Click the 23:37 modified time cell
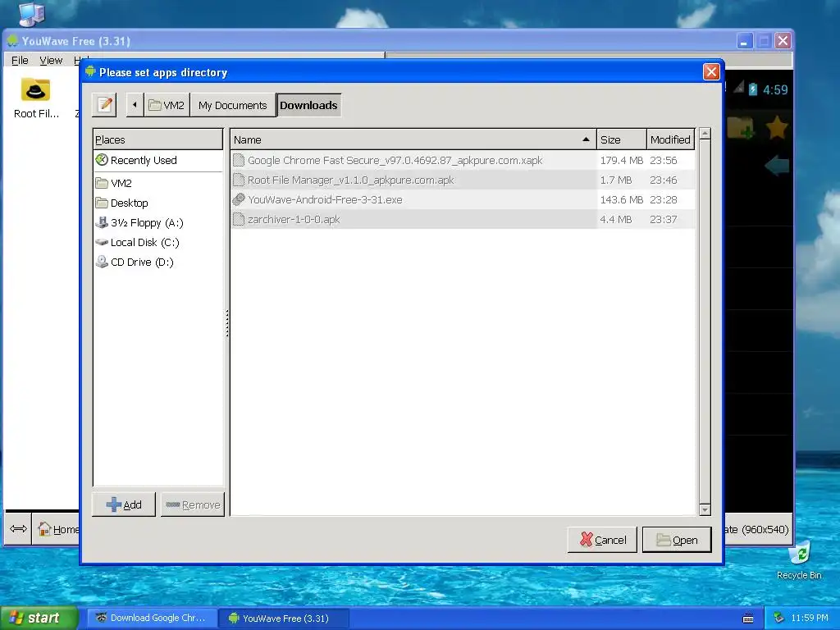 coord(663,220)
